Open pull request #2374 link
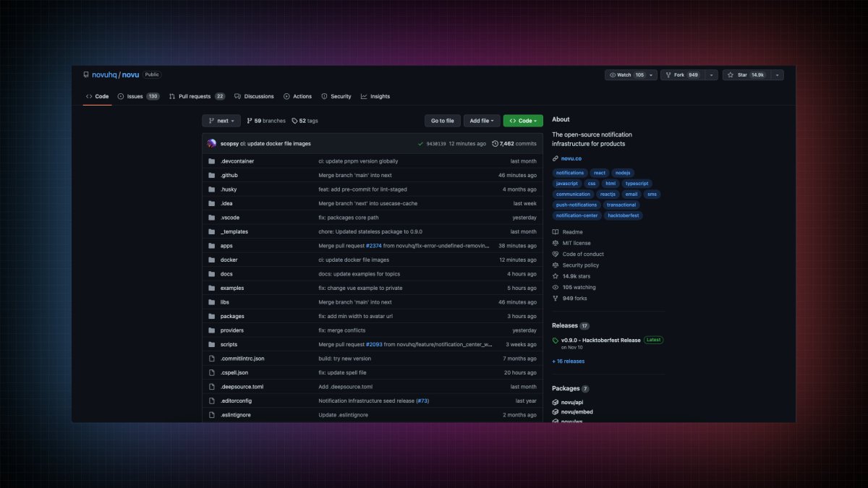The height and width of the screenshot is (488, 868). 373,246
